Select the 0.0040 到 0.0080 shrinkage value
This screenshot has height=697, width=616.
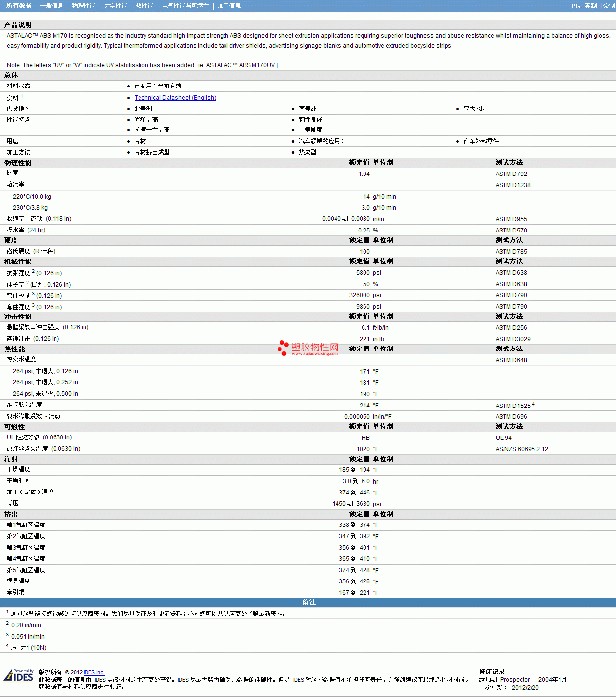pyautogui.click(x=346, y=219)
